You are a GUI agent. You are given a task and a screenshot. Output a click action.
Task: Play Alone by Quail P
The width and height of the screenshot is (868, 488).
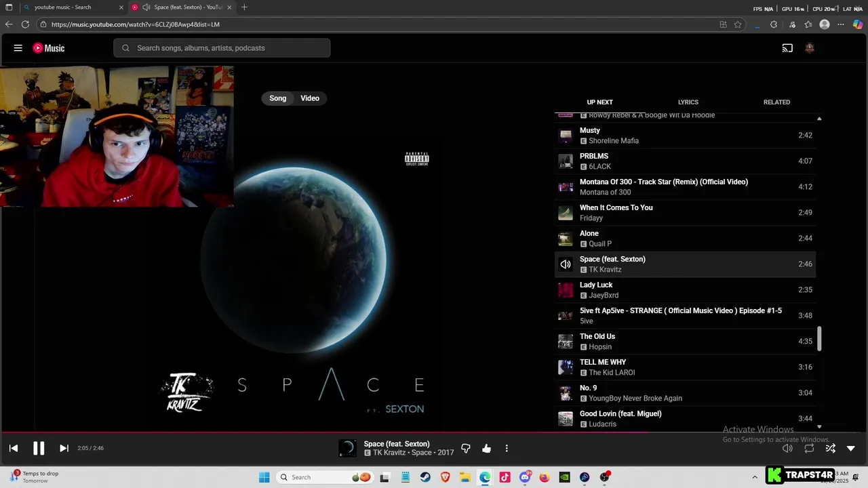(685, 239)
